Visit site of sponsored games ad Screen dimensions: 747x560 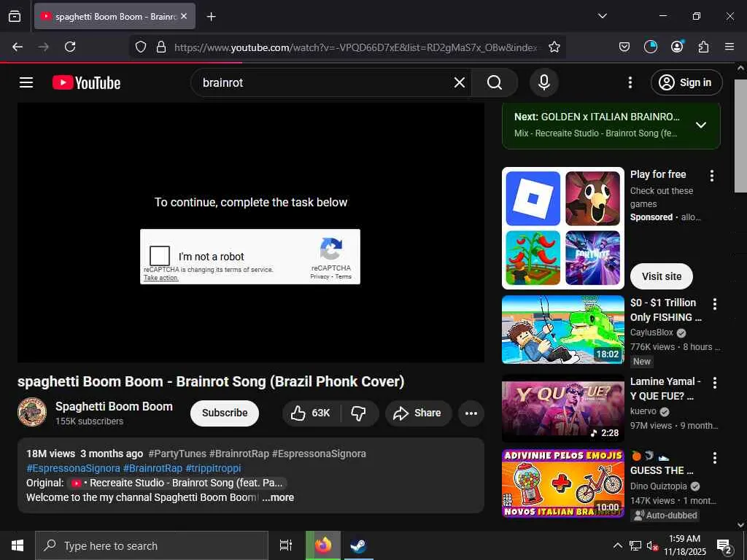(661, 276)
